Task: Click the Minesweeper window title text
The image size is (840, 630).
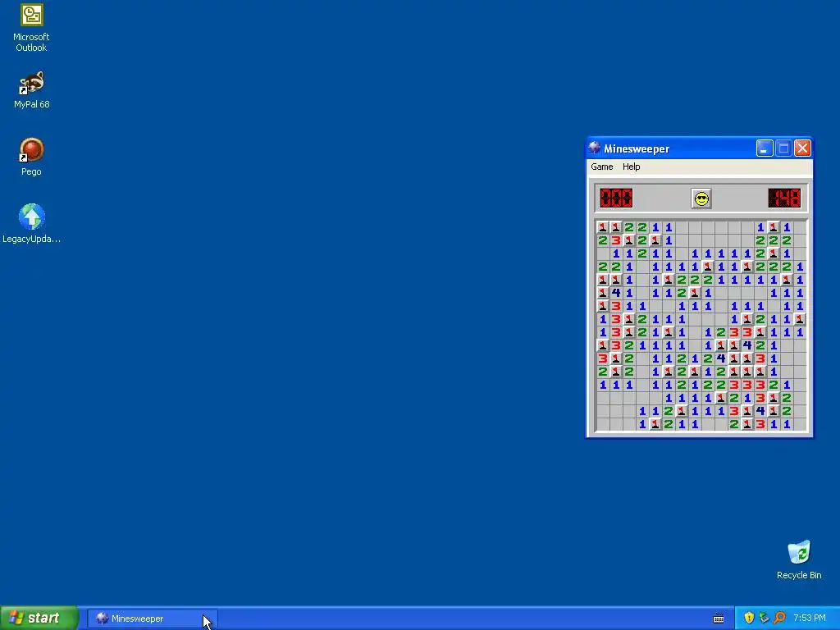Action: point(637,149)
